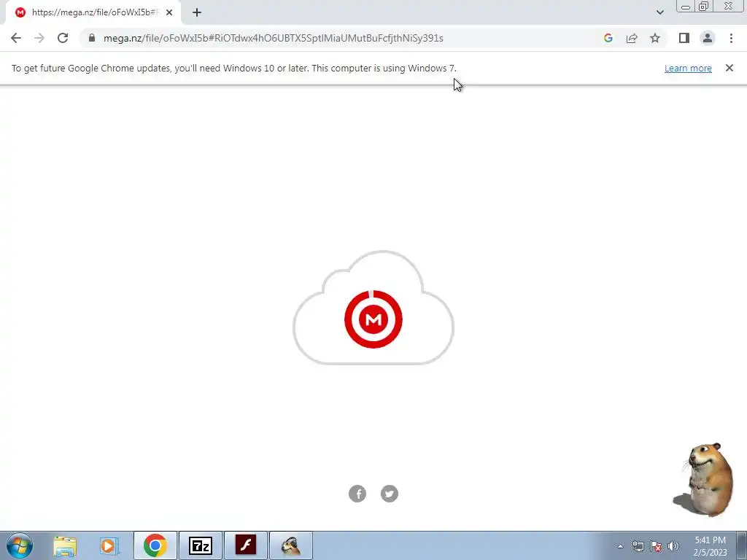
Task: Restore down the Chrome window
Action: [x=703, y=7]
